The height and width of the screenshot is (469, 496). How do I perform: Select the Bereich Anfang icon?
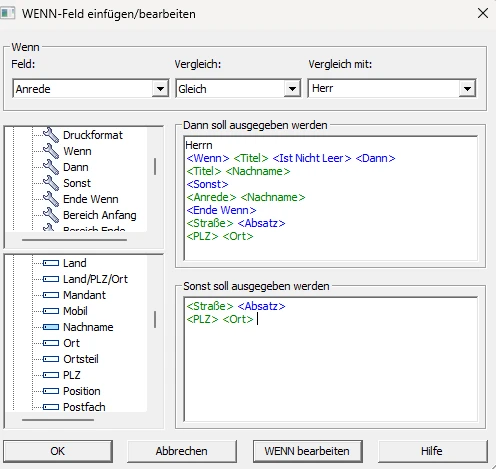[x=51, y=215]
